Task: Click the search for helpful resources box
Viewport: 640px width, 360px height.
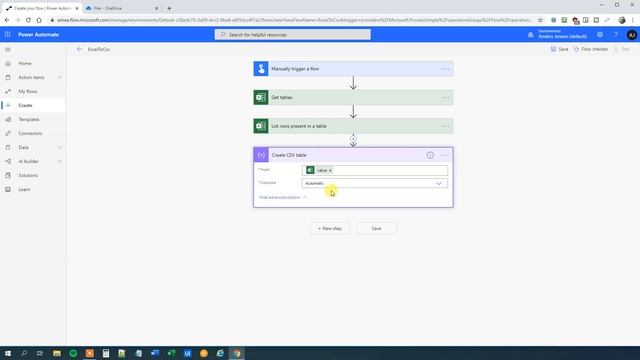Action: [293, 35]
